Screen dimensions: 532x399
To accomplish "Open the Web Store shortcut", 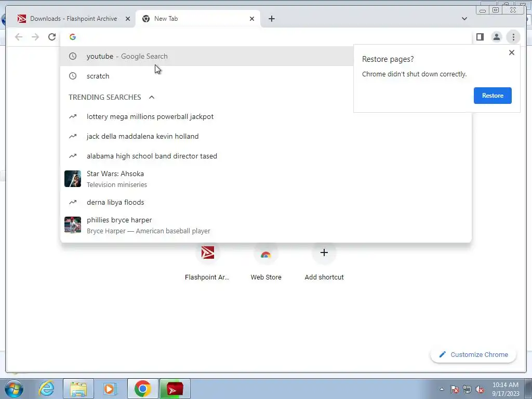I will click(x=265, y=262).
